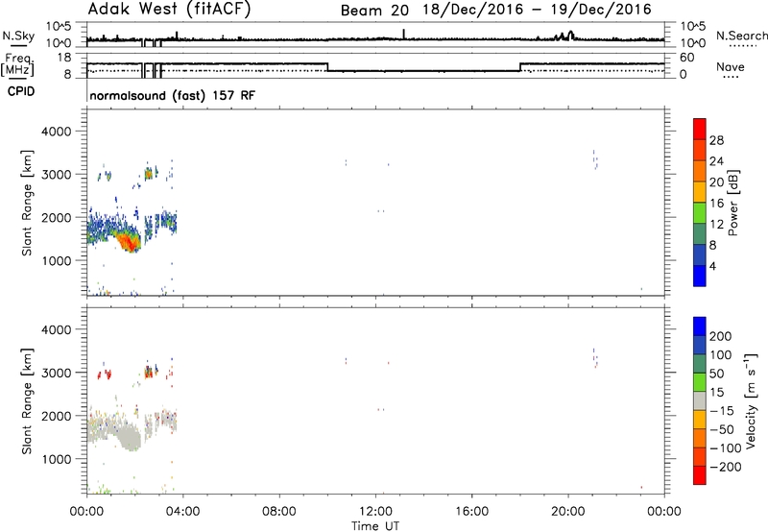Click the "60" tick on Nave axis
Image resolution: width=768 pixels, height=532 pixels.
click(x=687, y=58)
